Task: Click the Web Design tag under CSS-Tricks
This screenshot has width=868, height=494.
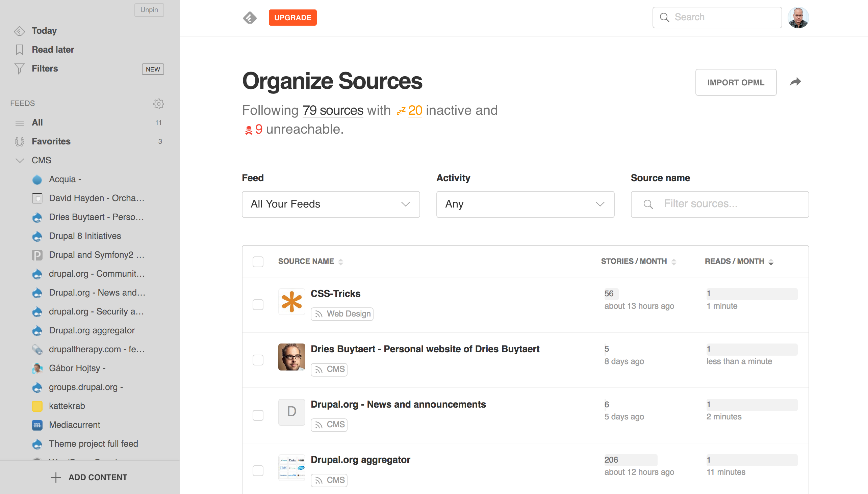Action: (342, 314)
